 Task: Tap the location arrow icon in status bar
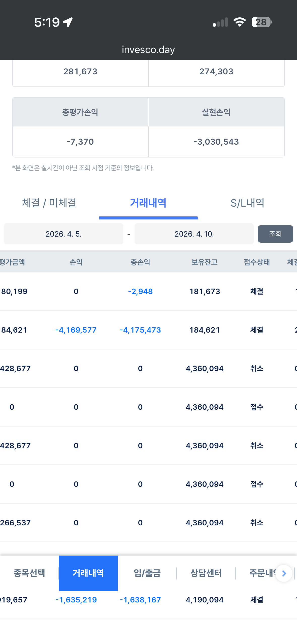[68, 22]
